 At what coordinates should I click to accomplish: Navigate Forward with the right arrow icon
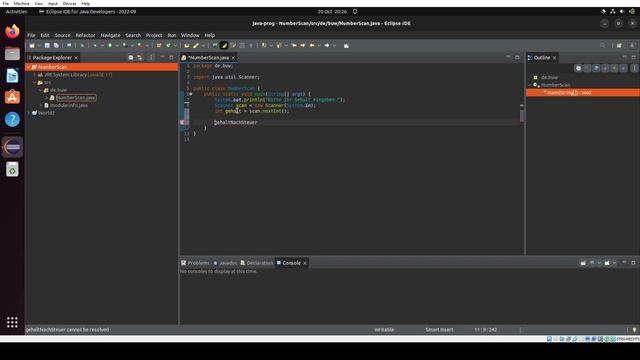(327, 46)
